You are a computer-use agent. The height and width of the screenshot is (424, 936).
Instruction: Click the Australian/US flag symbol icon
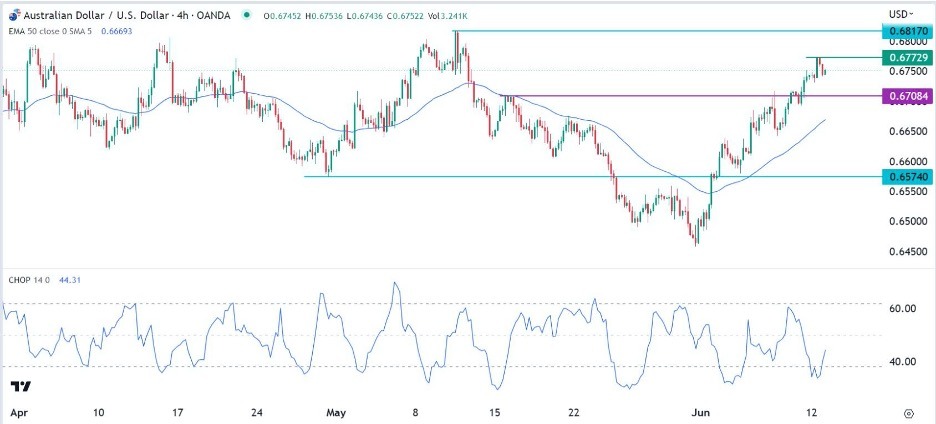click(14, 16)
